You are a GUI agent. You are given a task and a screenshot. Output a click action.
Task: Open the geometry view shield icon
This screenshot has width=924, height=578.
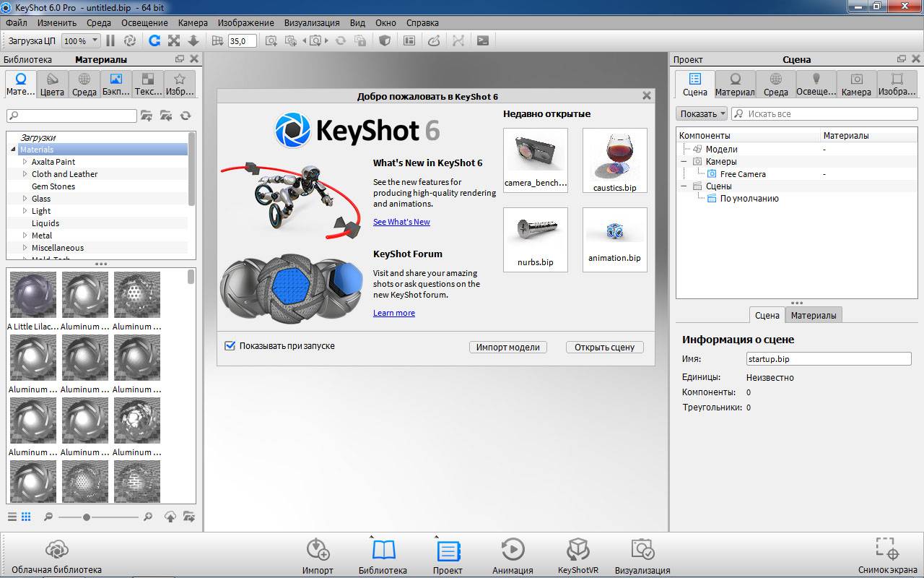[x=385, y=41]
